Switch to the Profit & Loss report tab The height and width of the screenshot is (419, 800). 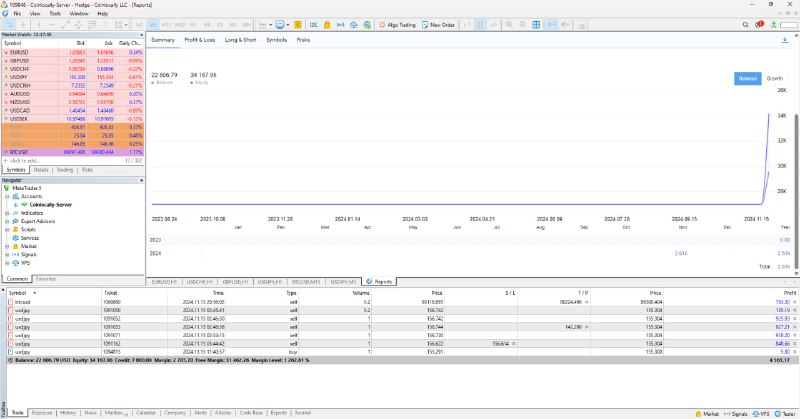[x=199, y=40]
